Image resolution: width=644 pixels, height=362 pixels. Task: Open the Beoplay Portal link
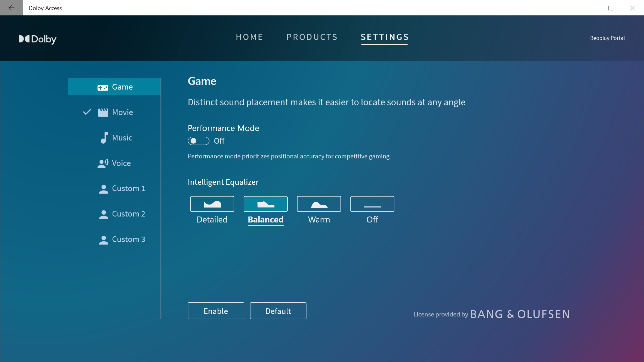[607, 38]
